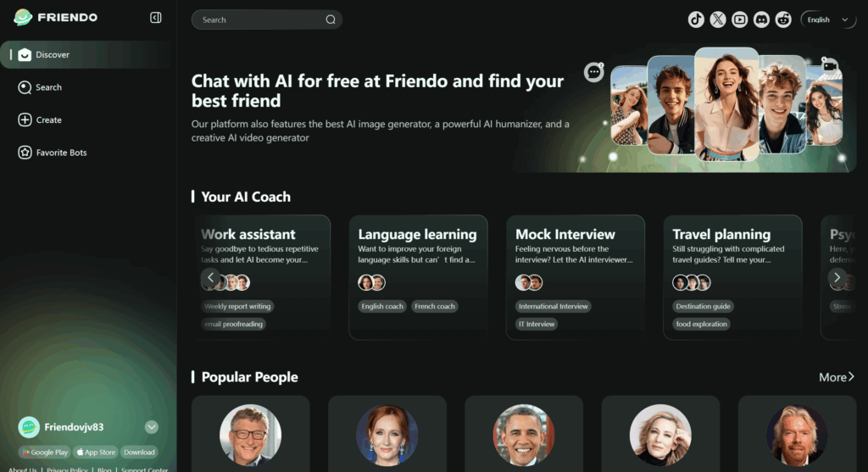Click the App Store button

pos(96,452)
